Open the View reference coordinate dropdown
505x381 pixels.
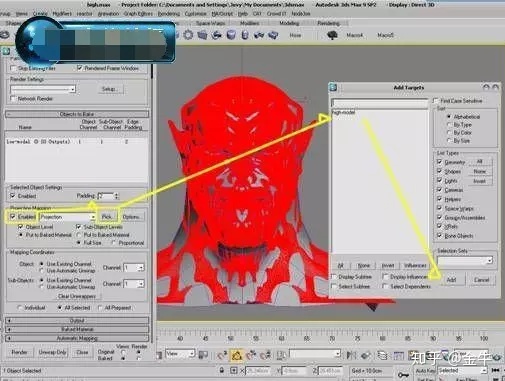[x=180, y=354]
